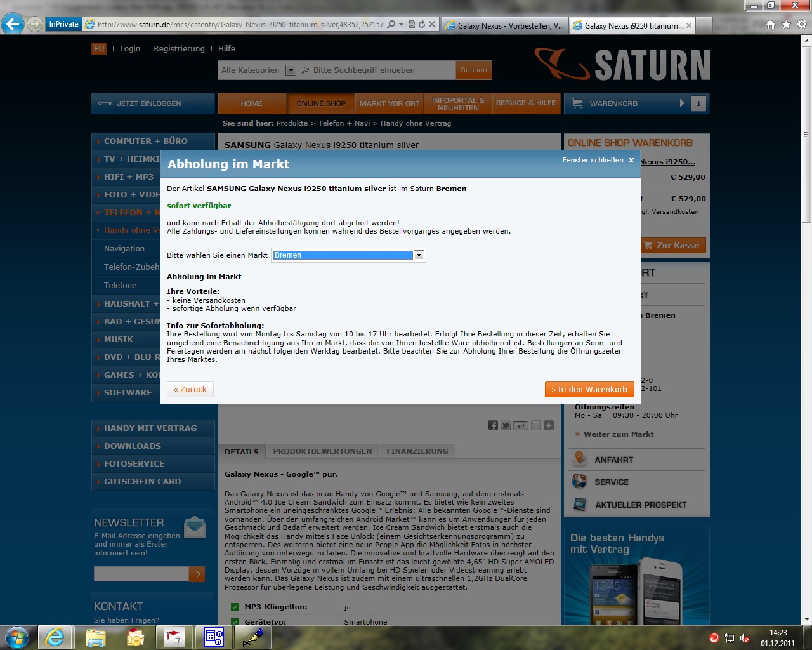
Task: Share on Facebook icon
Action: 493,425
